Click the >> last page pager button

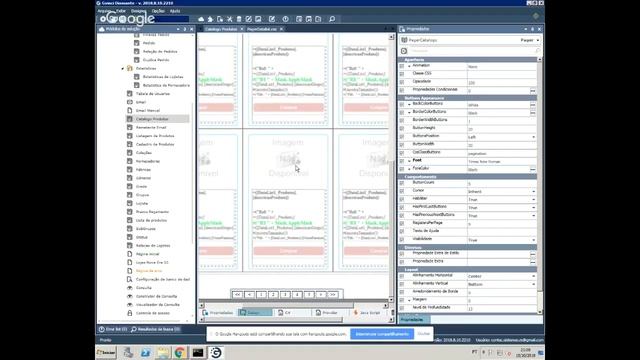[x=333, y=294]
